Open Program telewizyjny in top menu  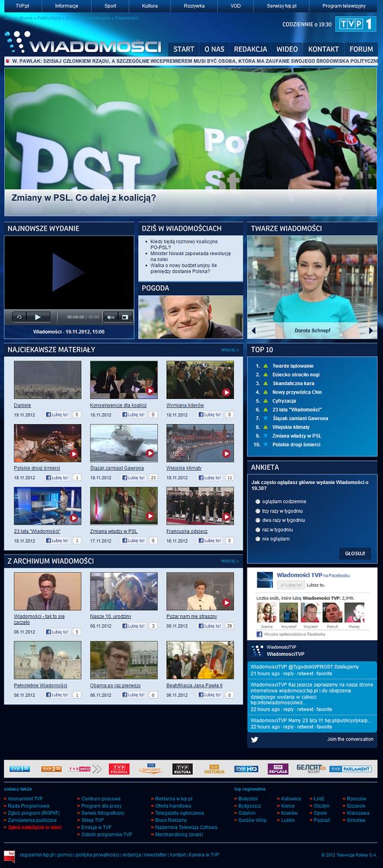[x=344, y=5]
